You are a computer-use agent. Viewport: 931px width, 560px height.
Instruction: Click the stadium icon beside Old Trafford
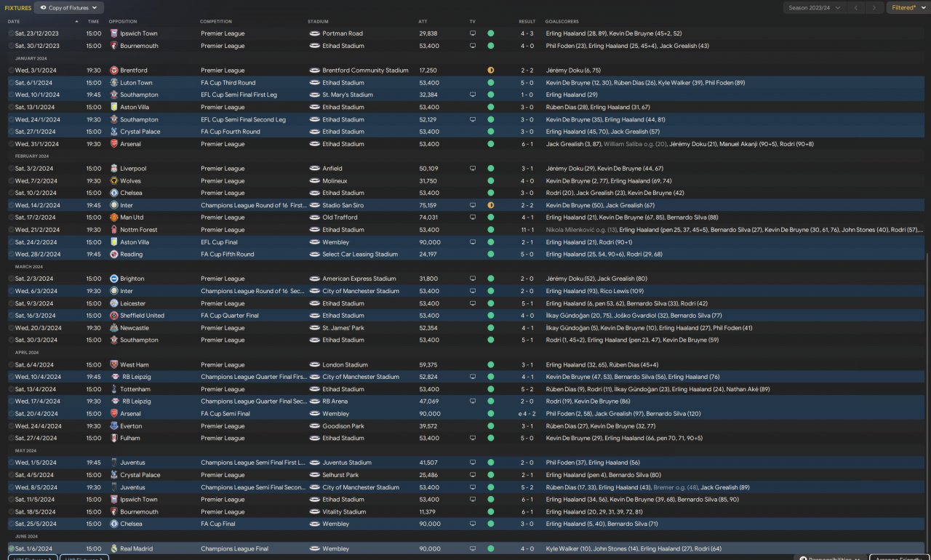coord(314,217)
